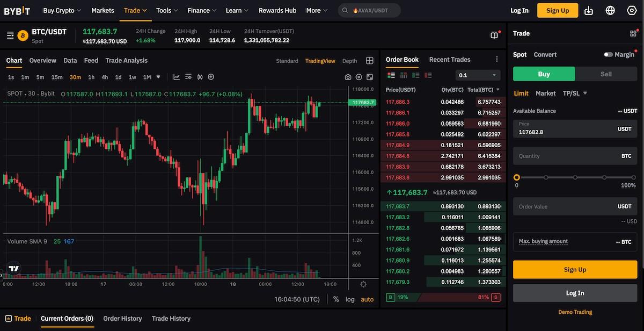Switch to the Recent Trades tab
Image resolution: width=644 pixels, height=331 pixels.
[x=449, y=59]
